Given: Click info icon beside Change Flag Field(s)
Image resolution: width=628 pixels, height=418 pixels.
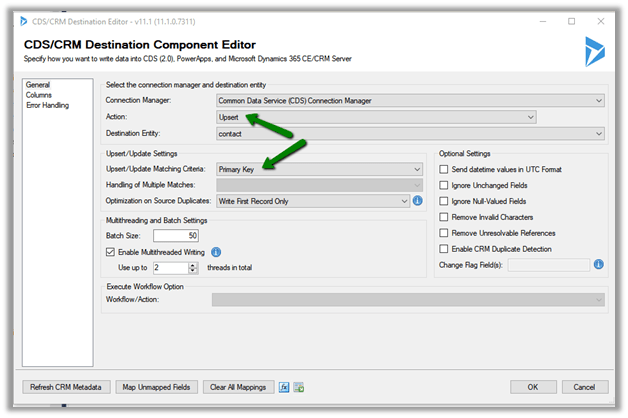Looking at the screenshot, I should pyautogui.click(x=598, y=265).
